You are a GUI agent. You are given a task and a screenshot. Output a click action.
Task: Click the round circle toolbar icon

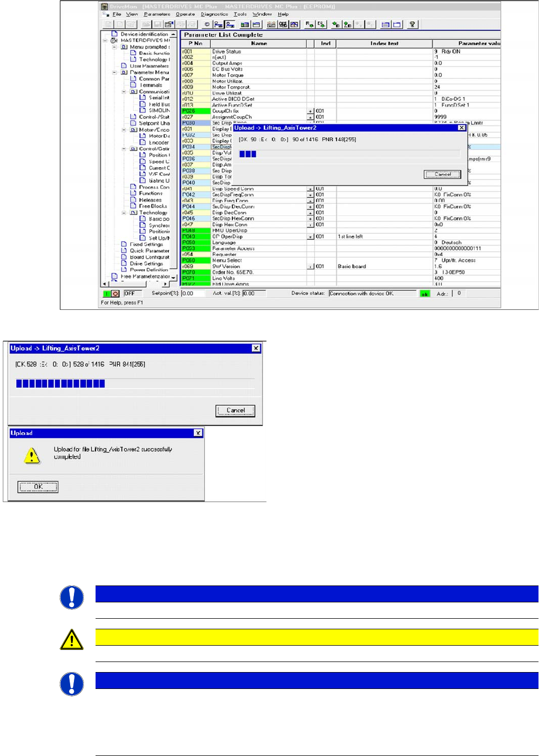click(x=207, y=24)
